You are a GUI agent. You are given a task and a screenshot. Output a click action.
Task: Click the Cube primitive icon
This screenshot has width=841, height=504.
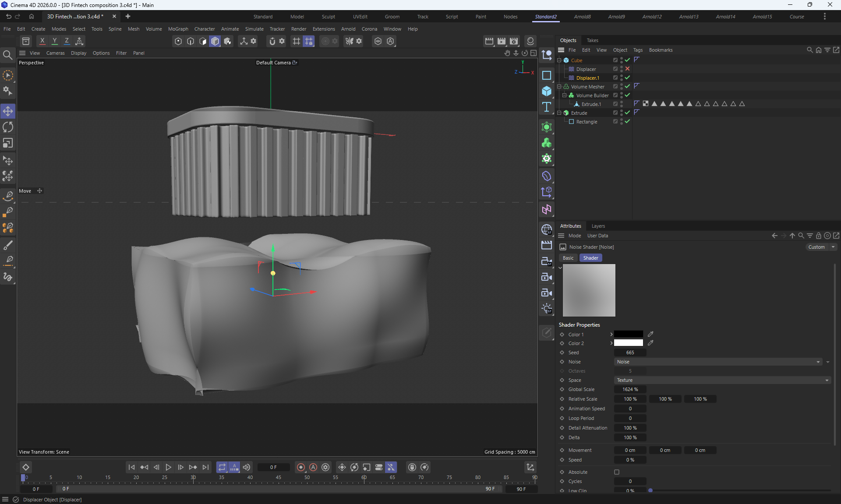tap(547, 91)
